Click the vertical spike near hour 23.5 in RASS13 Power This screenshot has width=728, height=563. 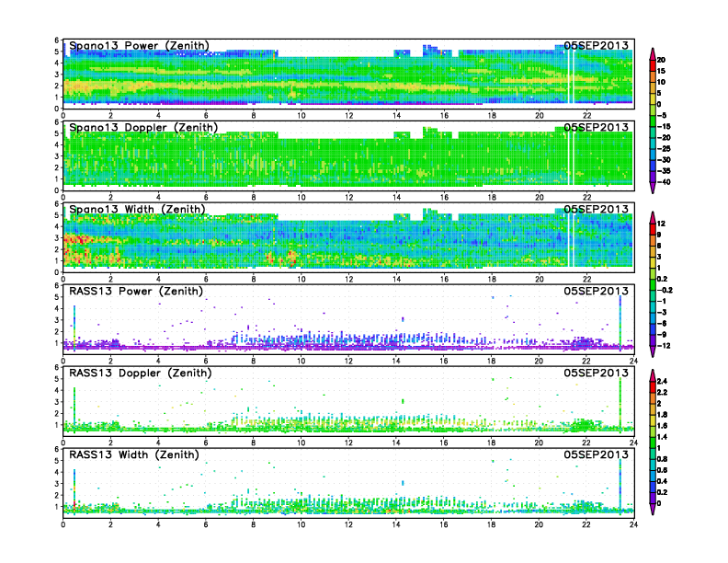click(x=620, y=322)
